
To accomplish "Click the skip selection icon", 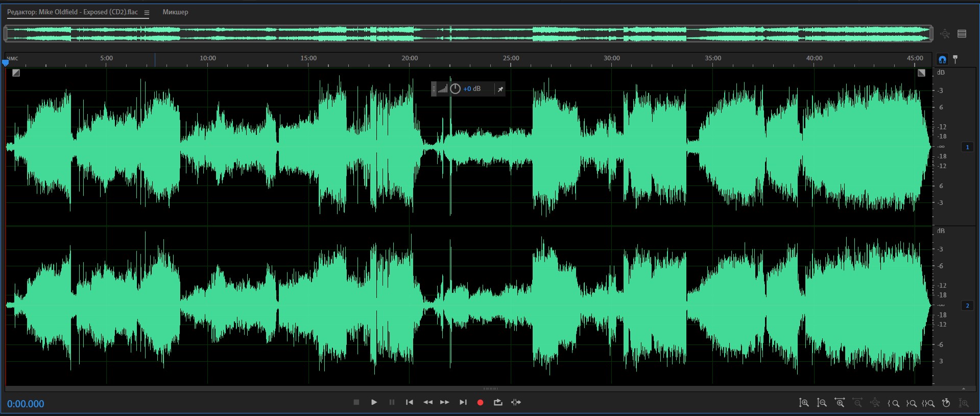I will pyautogui.click(x=516, y=403).
